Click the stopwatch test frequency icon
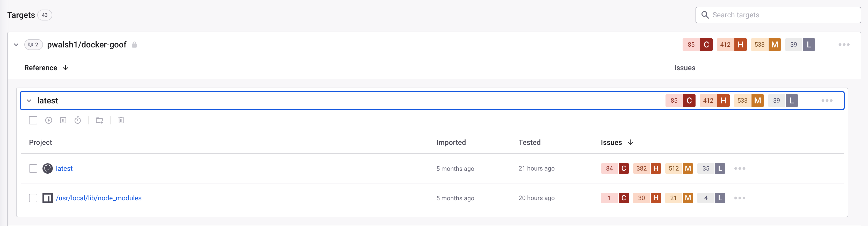The height and width of the screenshot is (226, 868). (x=78, y=121)
